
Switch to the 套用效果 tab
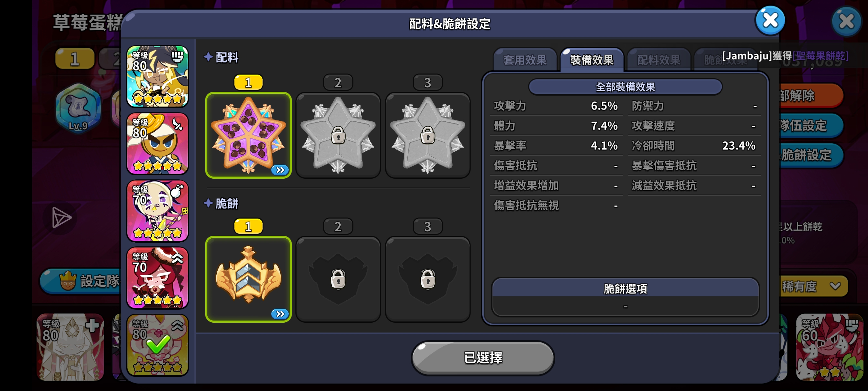(x=525, y=60)
